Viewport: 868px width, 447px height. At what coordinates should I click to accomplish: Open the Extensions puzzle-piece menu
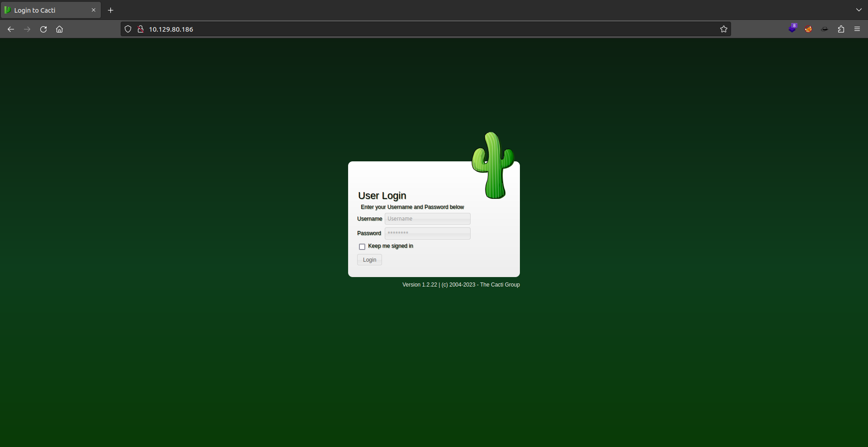click(x=841, y=29)
